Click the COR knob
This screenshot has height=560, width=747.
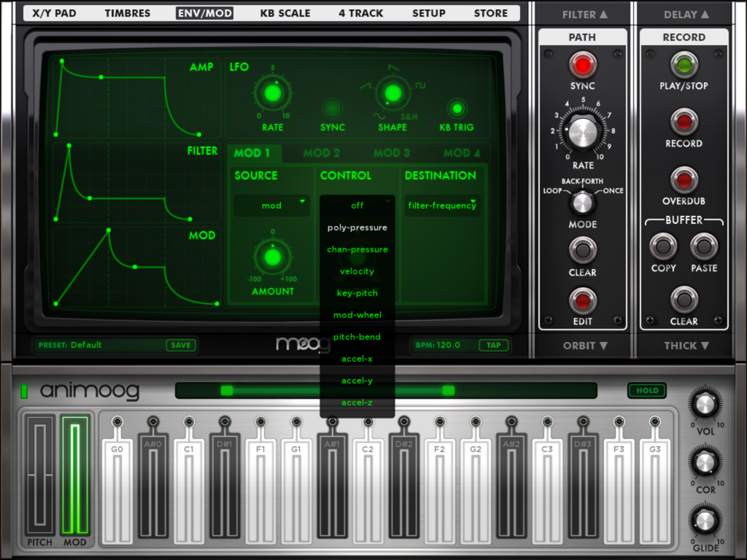(705, 462)
